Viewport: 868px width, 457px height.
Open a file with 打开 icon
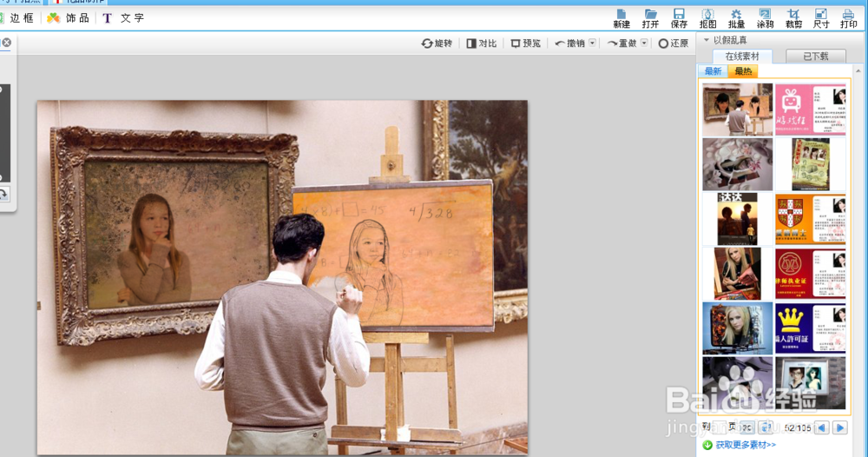pyautogui.click(x=650, y=18)
